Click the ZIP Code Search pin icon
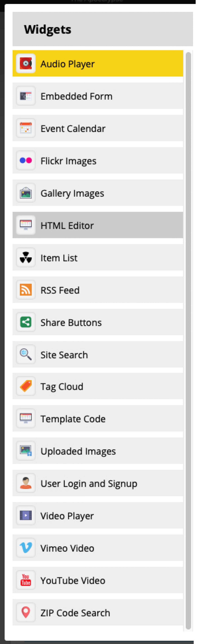197x644 pixels. coord(26,613)
